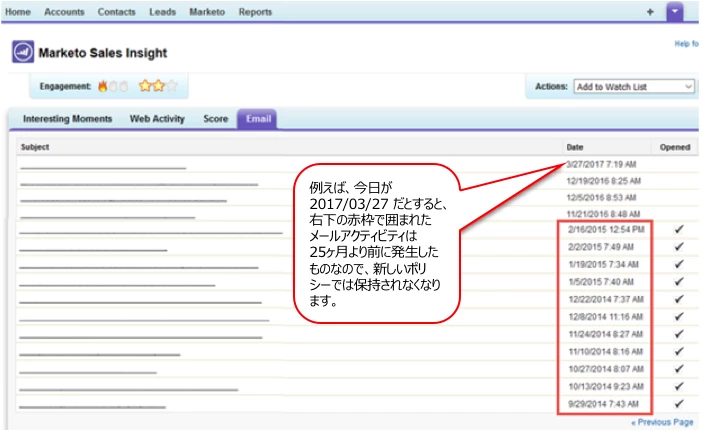Click opened checkmark for 9/29/2014 email

(x=679, y=404)
